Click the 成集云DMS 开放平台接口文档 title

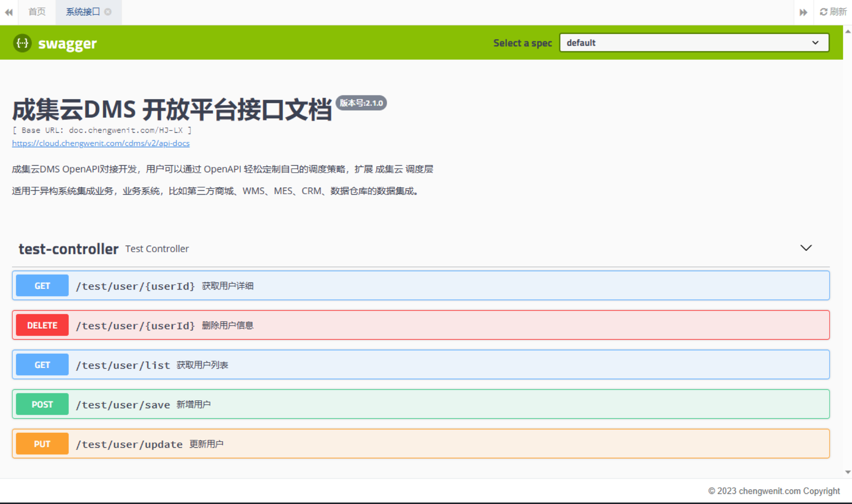pos(172,109)
